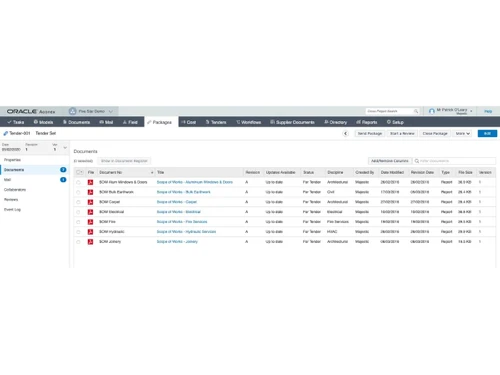This screenshot has width=500, height=375.
Task: Open the Supplier Documents menu
Action: click(x=292, y=122)
